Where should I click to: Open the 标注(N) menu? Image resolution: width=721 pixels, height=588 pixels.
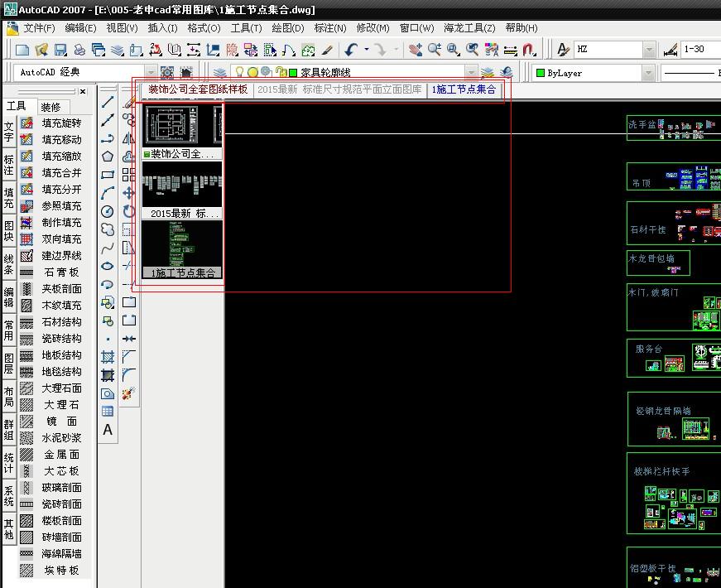[330, 28]
